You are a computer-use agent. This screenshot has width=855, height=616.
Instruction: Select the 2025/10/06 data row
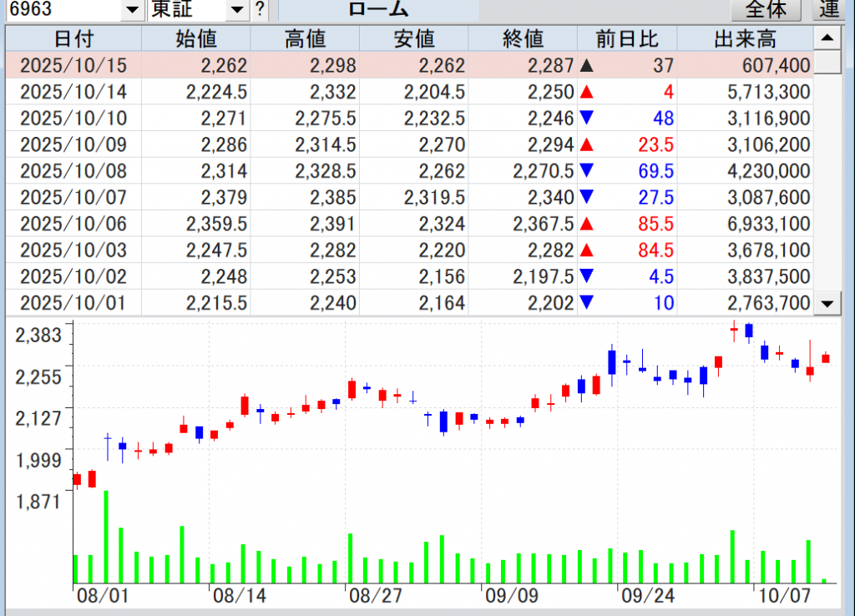[x=409, y=225]
